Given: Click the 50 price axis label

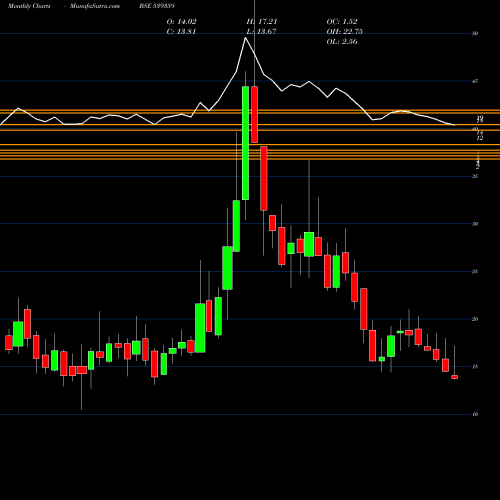Looking at the screenshot, I should click(475, 33).
